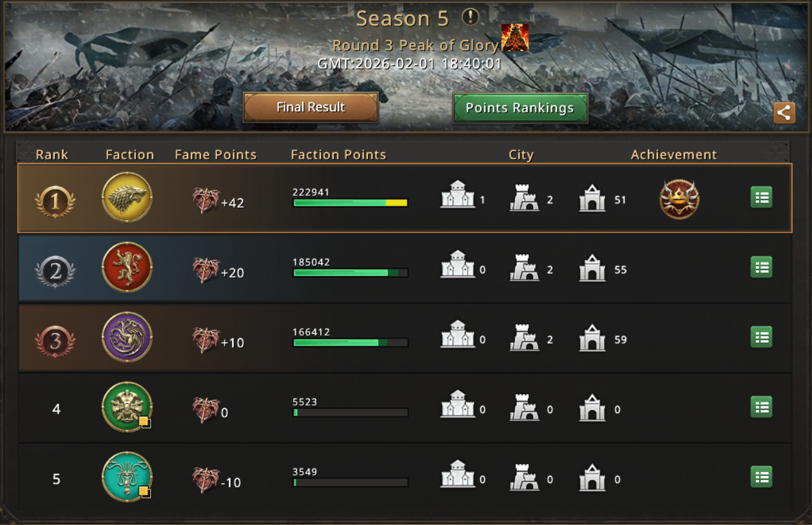
Task: Click the green Tyrell rose faction emblem
Action: pos(127,407)
